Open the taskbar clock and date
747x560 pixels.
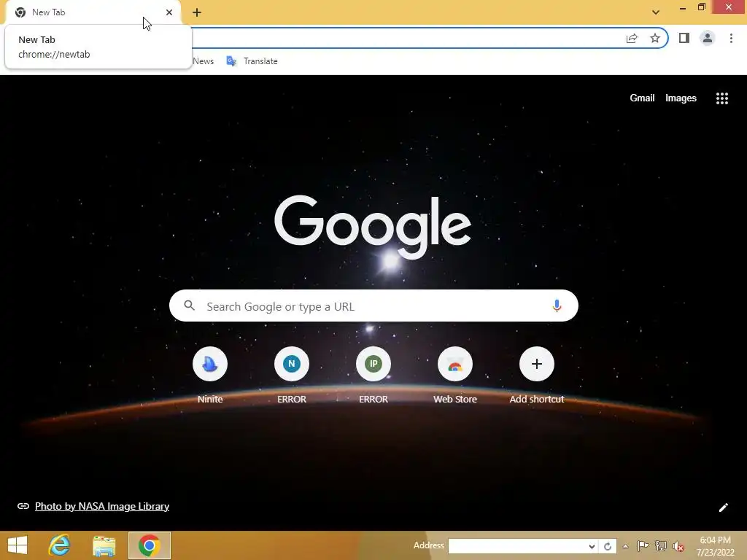(715, 546)
